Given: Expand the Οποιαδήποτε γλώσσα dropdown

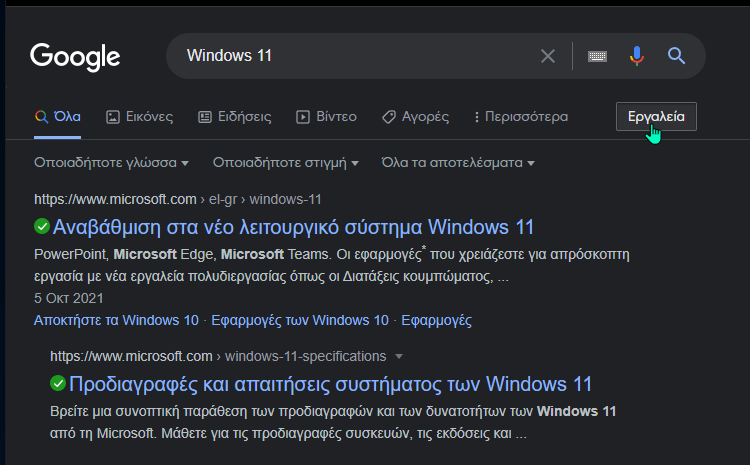Looking at the screenshot, I should (x=111, y=163).
